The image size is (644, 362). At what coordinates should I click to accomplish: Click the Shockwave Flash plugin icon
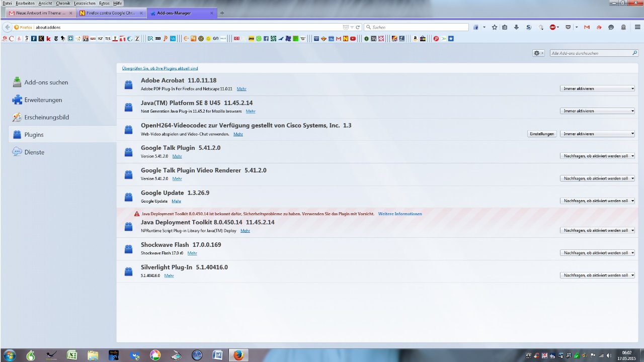click(x=128, y=249)
